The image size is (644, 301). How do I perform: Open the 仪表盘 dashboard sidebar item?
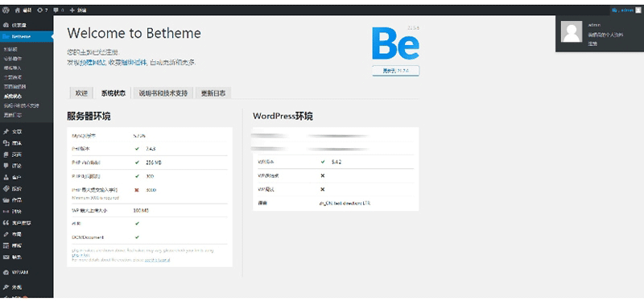[27, 25]
